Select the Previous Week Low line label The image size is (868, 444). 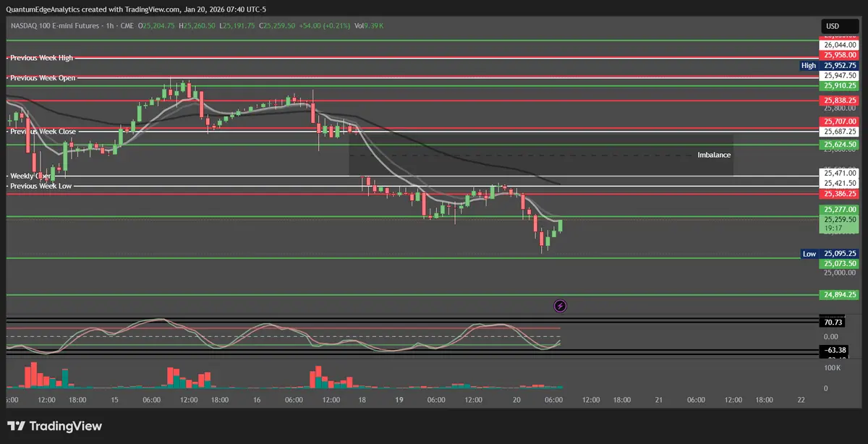[x=40, y=186]
